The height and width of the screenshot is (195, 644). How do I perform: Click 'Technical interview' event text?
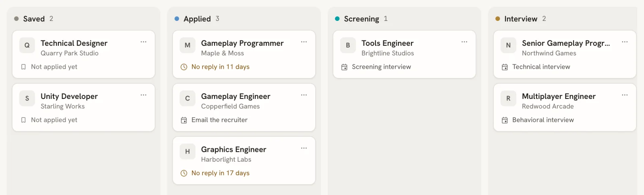pos(541,67)
